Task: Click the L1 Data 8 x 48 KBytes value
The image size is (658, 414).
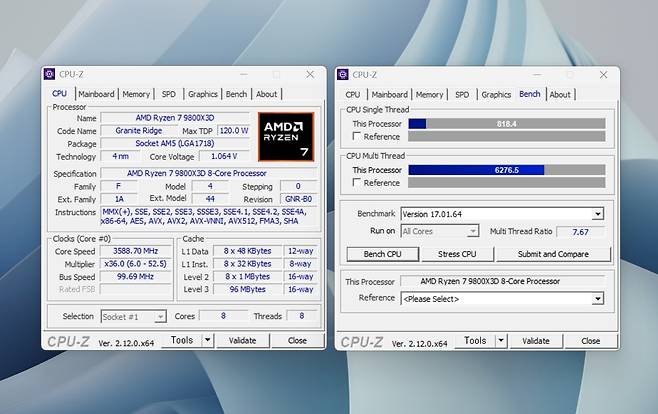Action: pos(248,251)
